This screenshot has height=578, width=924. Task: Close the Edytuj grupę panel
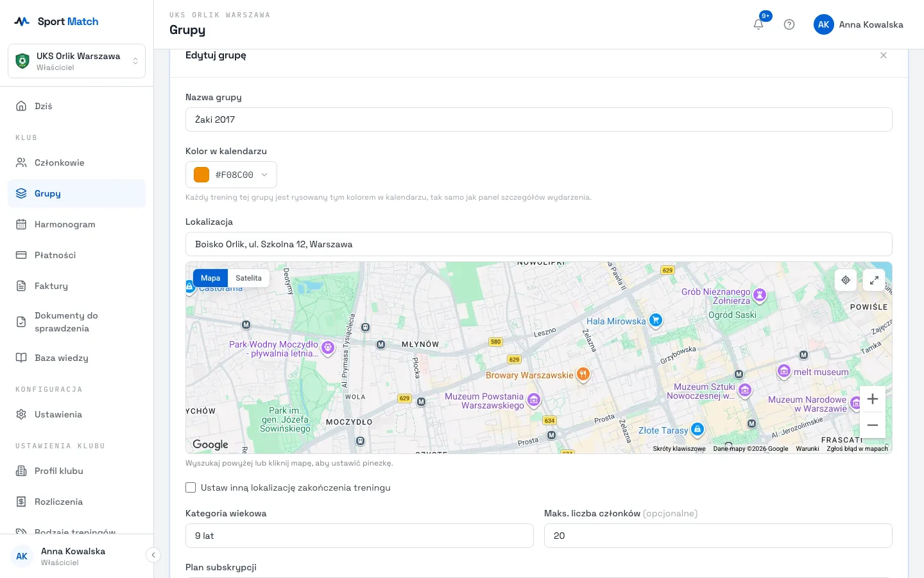(x=884, y=55)
